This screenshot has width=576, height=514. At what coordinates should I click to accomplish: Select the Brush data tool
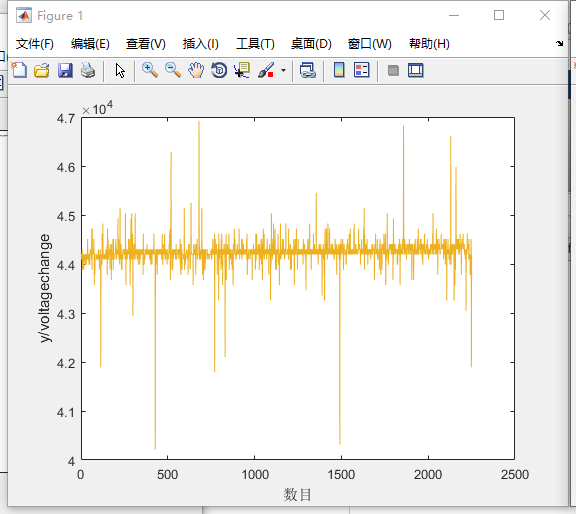pyautogui.click(x=266, y=70)
